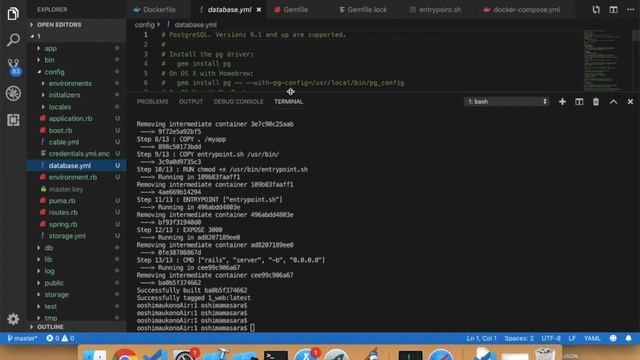Create a new terminal with plus icon
Image resolution: width=640 pixels, height=360 pixels.
tap(562, 102)
